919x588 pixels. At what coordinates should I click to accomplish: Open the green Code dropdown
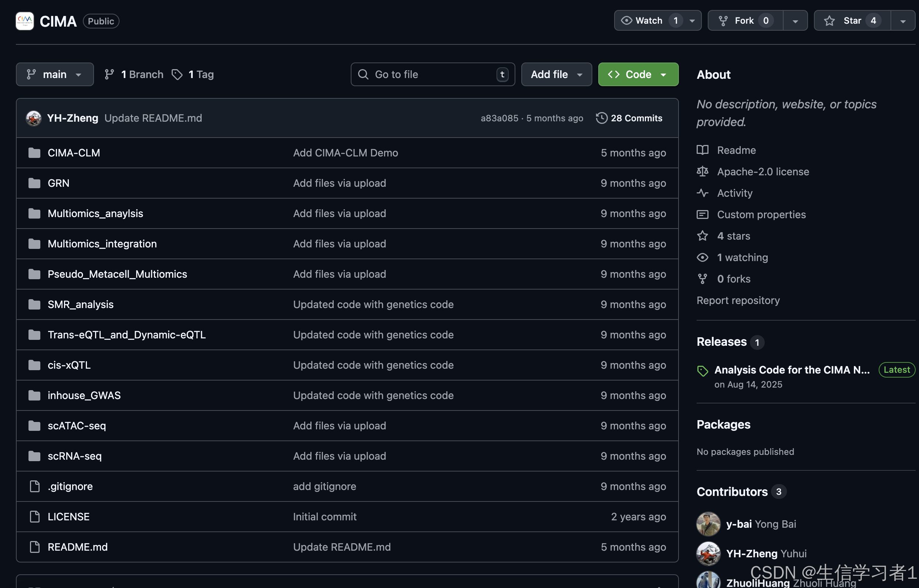click(638, 74)
